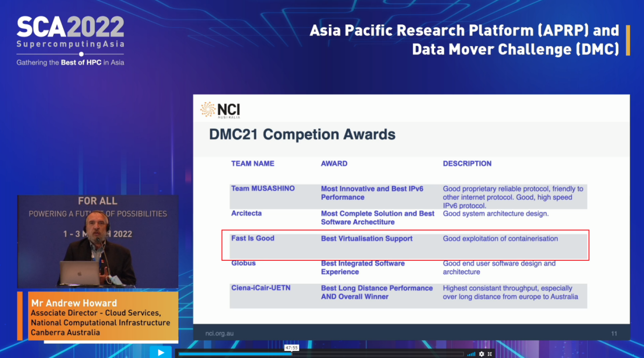
Task: Click the speaker webcam video thumbnail
Action: tap(98, 241)
